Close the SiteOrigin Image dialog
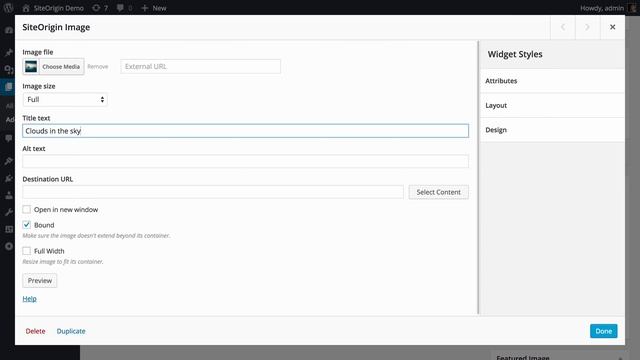This screenshot has height=360, width=640. pos(613,27)
